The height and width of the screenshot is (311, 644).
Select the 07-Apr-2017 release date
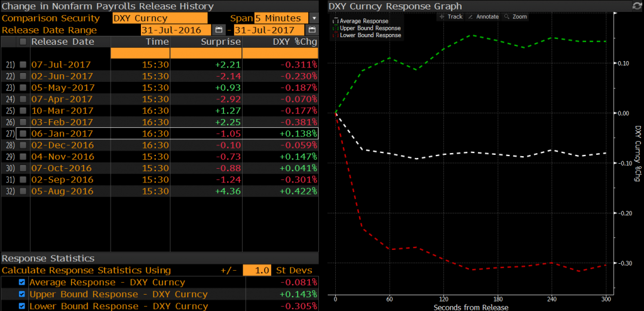pyautogui.click(x=62, y=99)
